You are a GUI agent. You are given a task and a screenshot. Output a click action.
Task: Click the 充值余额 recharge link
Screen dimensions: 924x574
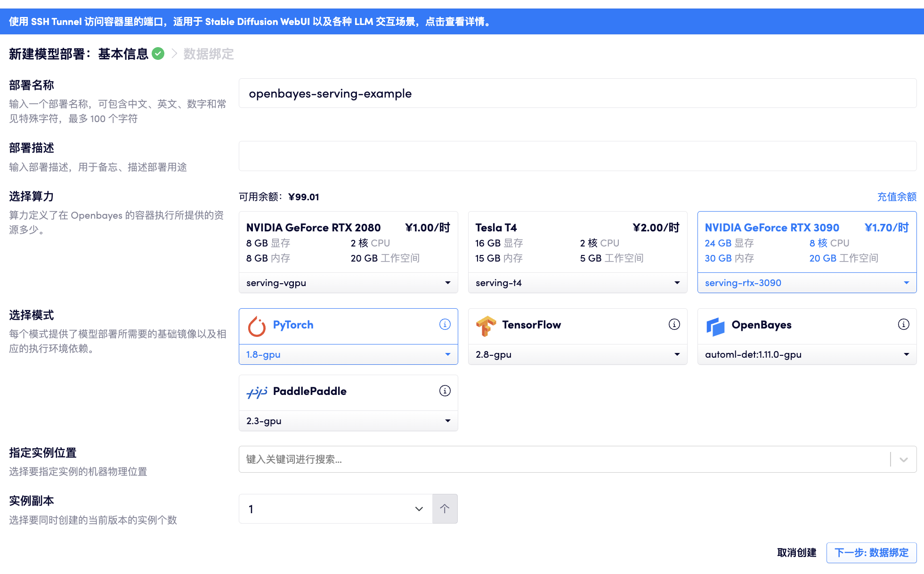pyautogui.click(x=896, y=197)
